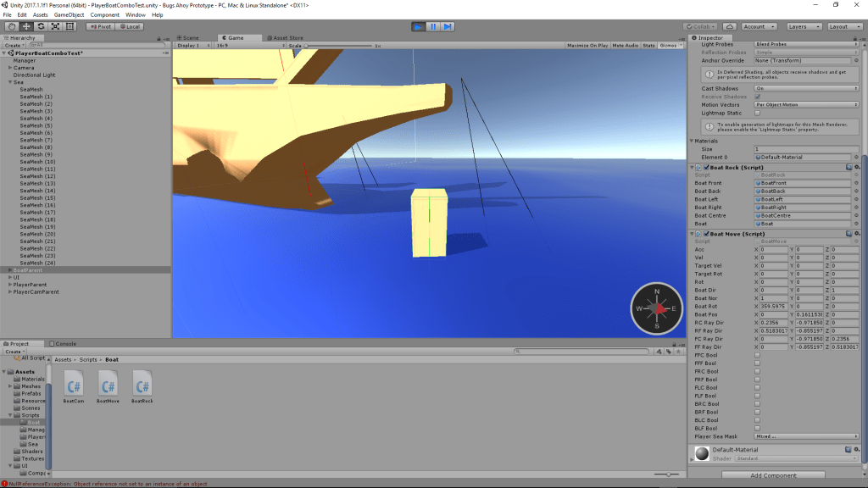This screenshot has width=868, height=488.
Task: Toggle Maximize On Play button
Action: (587, 45)
